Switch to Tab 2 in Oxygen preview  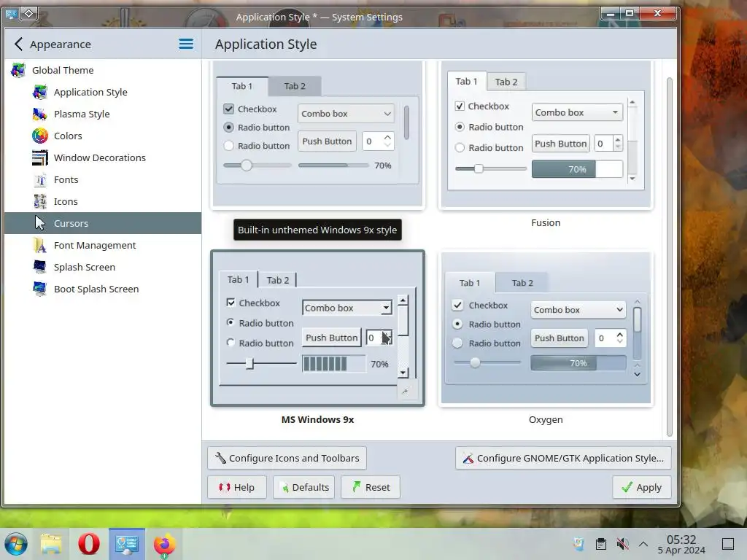[522, 283]
